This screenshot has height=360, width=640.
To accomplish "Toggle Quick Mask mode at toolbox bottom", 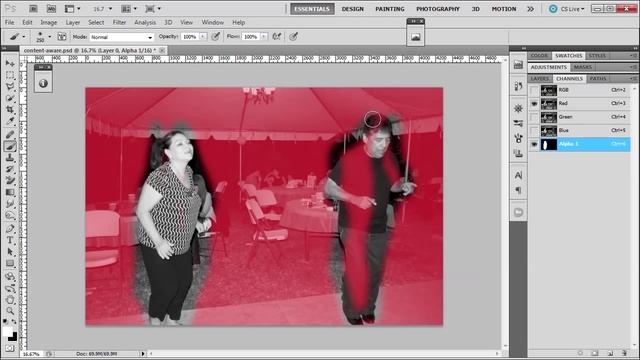I will (10, 348).
